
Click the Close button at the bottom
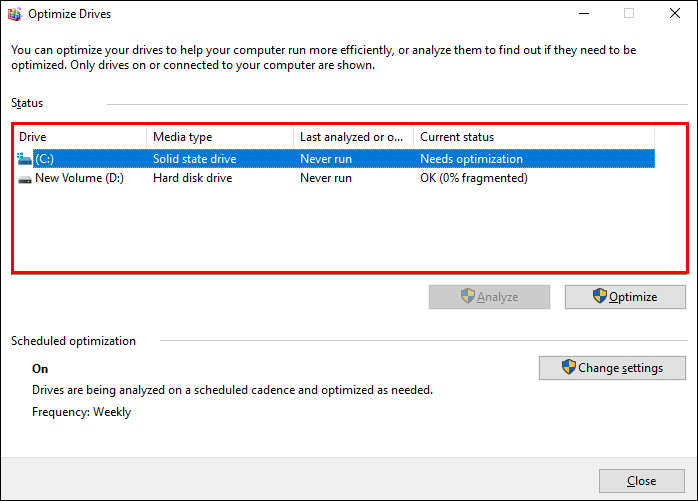[x=641, y=481]
